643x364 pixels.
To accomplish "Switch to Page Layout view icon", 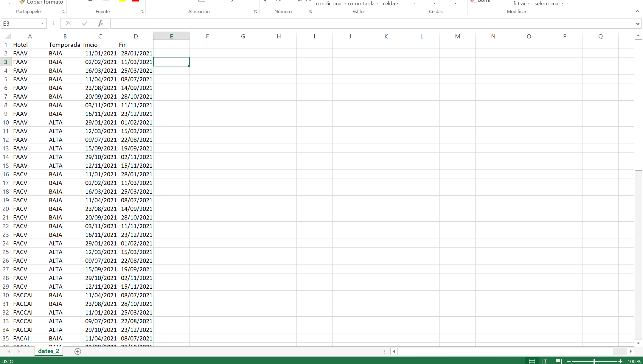I will [x=545, y=361].
